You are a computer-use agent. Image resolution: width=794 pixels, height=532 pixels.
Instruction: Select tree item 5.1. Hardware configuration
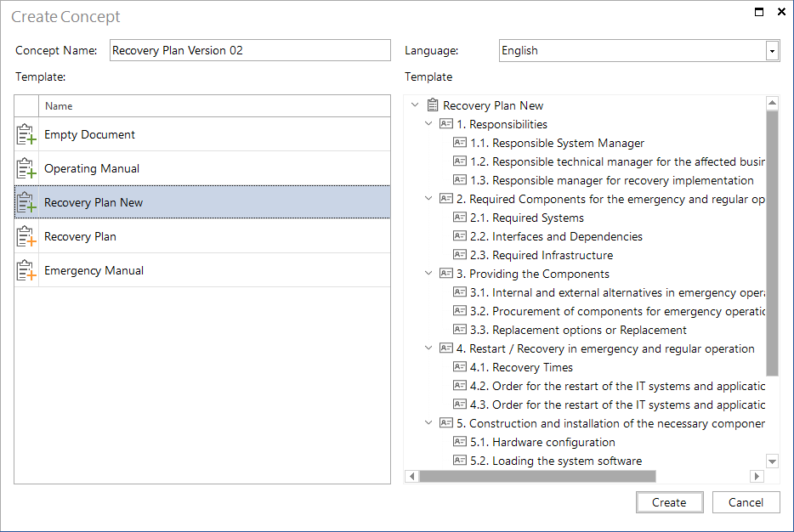coord(542,442)
